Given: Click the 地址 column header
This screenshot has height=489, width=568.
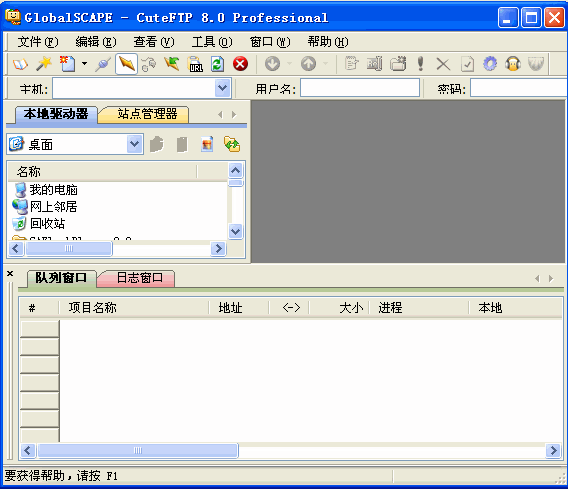Looking at the screenshot, I should tap(239, 308).
